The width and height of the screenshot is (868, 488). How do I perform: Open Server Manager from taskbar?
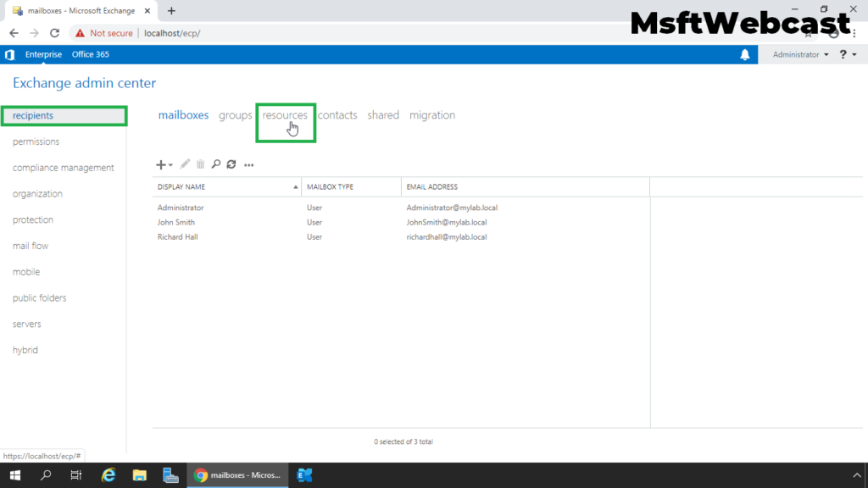(x=170, y=475)
